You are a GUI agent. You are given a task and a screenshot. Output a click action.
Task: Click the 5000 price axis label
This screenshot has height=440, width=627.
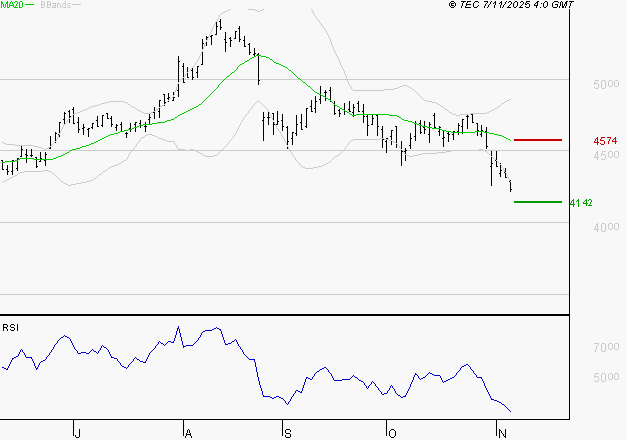(x=606, y=84)
